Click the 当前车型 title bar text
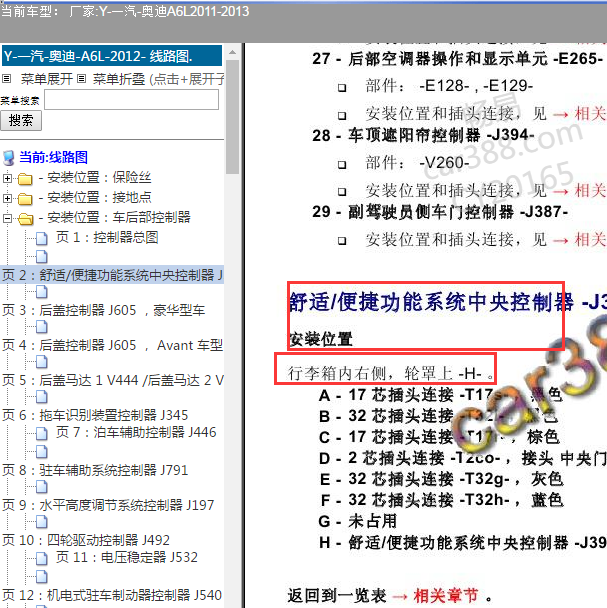 [125, 11]
